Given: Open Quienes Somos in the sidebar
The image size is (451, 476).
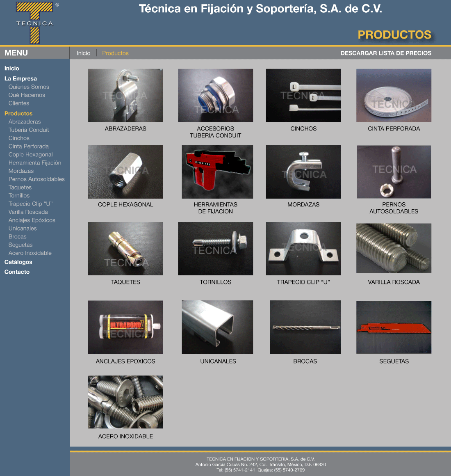Looking at the screenshot, I should coord(29,87).
